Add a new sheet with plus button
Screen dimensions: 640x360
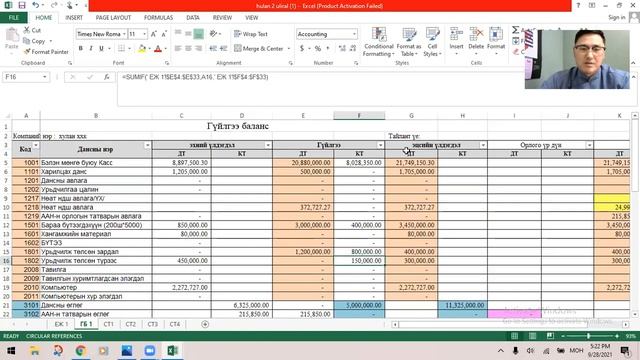click(x=205, y=324)
